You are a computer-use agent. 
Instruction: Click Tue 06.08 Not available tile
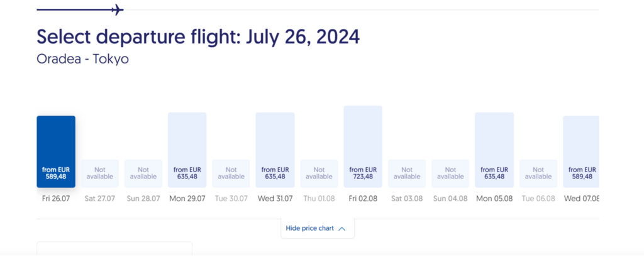tap(538, 173)
